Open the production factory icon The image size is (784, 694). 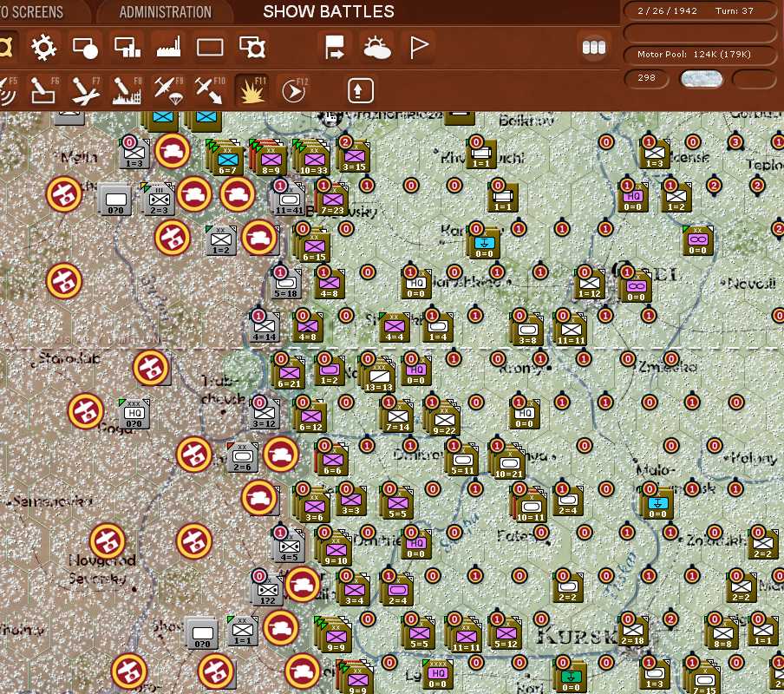coord(168,48)
